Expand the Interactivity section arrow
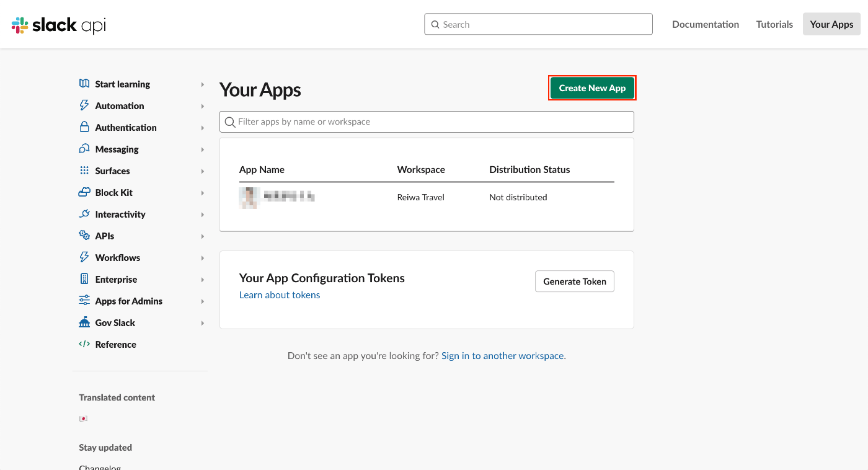This screenshot has width=868, height=470. point(203,215)
